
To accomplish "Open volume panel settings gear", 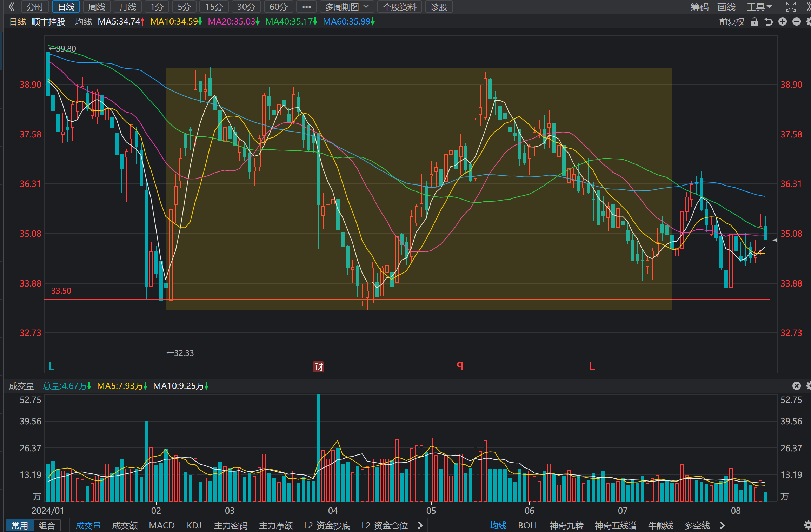I will [x=809, y=386].
